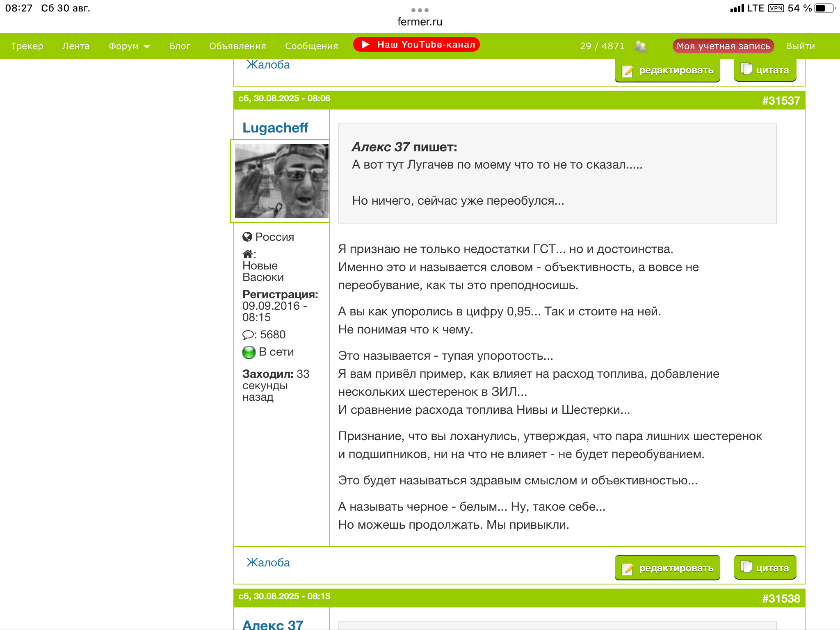Click the home icon above Новые Васюки
Viewport: 840px width, 630px height.
[247, 254]
